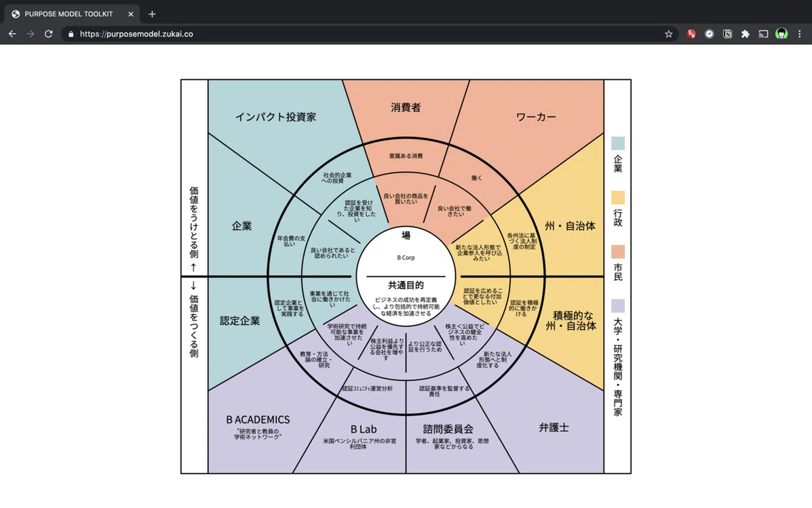Select the PURPOSE MODEL TOOLKIT tab
This screenshot has height=508, width=812.
[x=73, y=14]
